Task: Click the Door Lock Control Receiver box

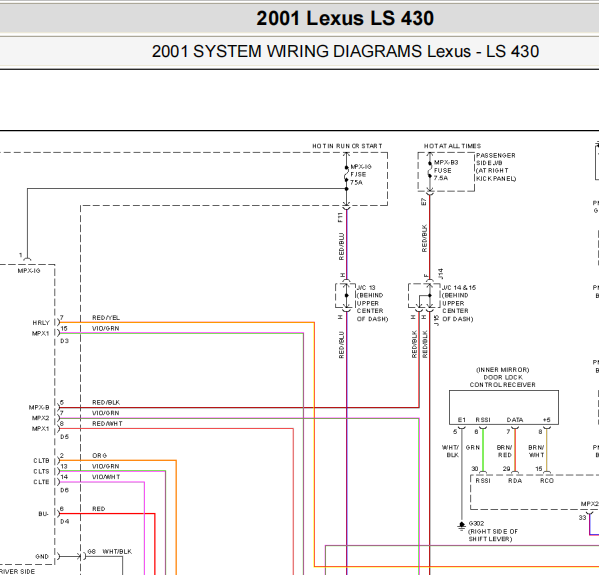Action: pos(503,407)
